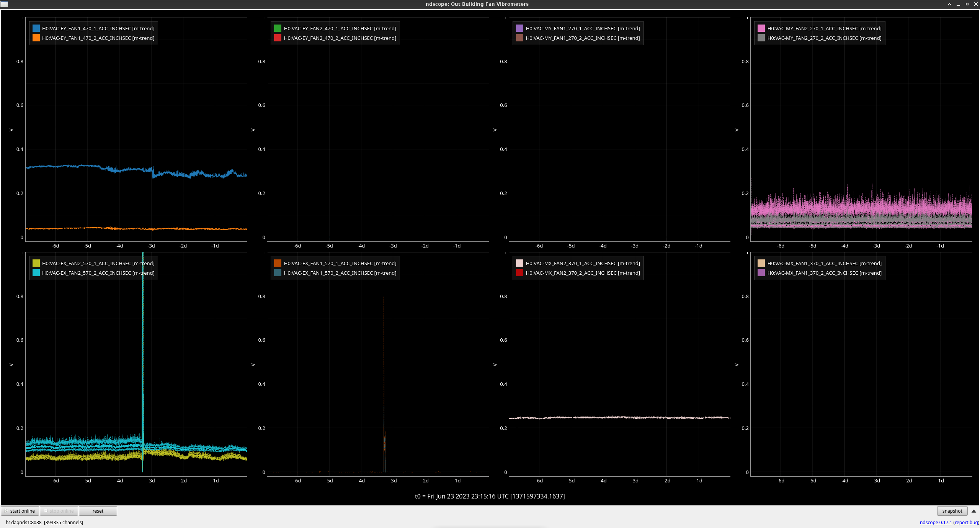This screenshot has width=980, height=528.
Task: Open the ndscope 0.17.1 link
Action: (x=936, y=523)
